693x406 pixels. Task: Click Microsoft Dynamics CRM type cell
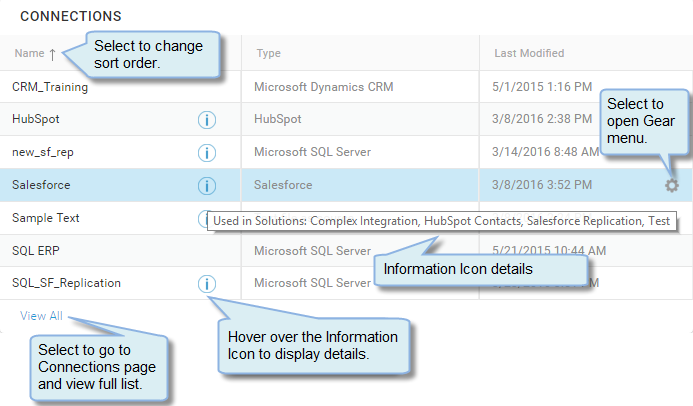[324, 87]
